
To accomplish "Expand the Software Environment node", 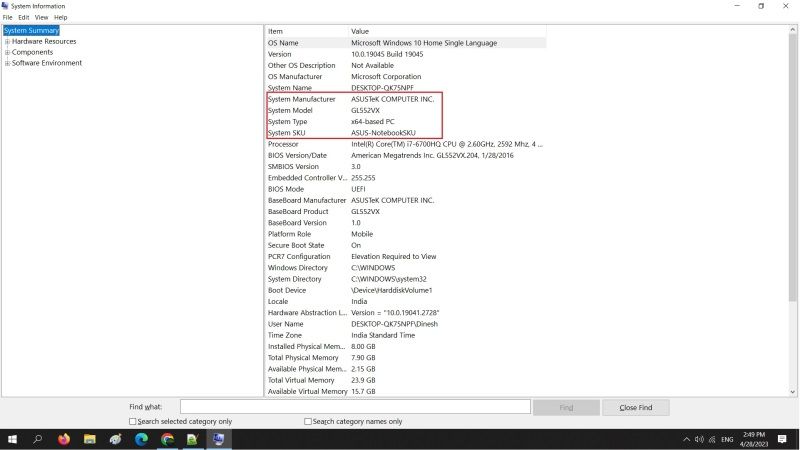I will (7, 63).
